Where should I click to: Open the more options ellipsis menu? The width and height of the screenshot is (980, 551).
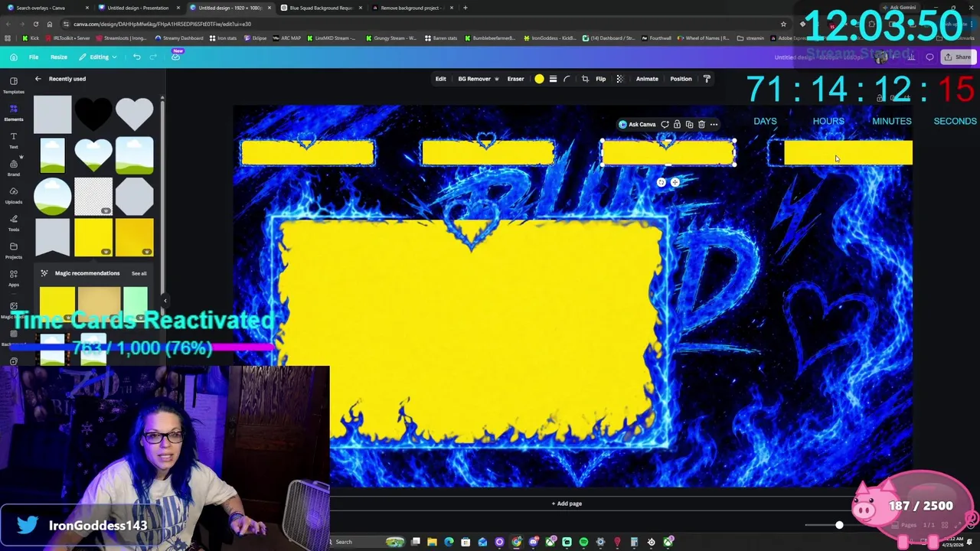click(x=714, y=125)
